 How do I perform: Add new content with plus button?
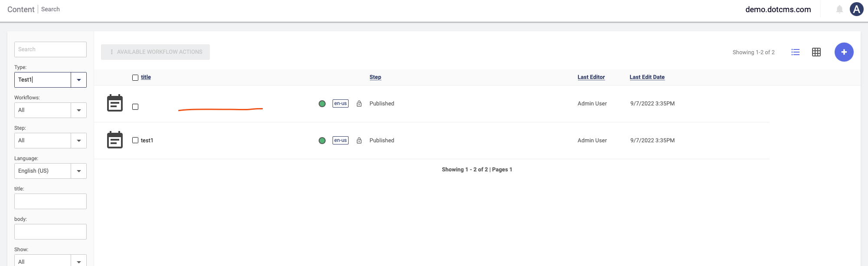click(844, 52)
